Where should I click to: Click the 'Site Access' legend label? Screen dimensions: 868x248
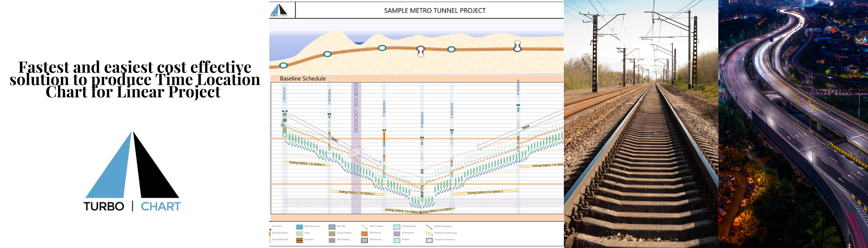[277, 226]
